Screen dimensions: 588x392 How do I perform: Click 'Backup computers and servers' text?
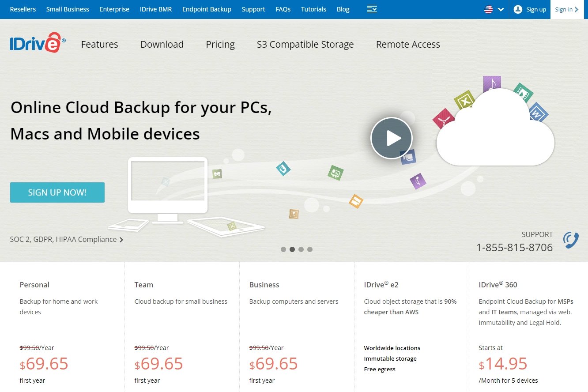coord(294,302)
